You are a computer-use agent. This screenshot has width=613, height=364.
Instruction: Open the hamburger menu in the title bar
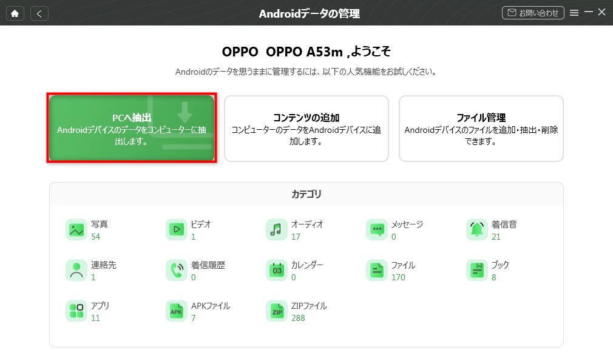(x=574, y=13)
